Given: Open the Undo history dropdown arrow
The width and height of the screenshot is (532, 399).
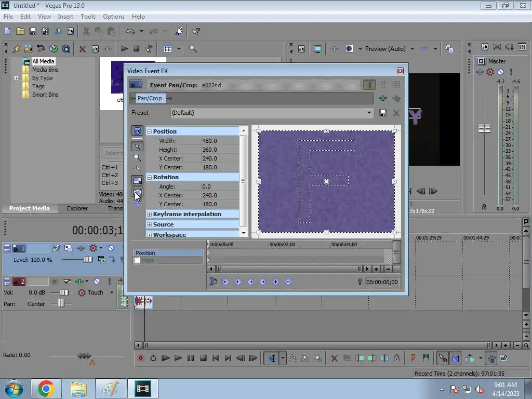Looking at the screenshot, I should click(141, 32).
